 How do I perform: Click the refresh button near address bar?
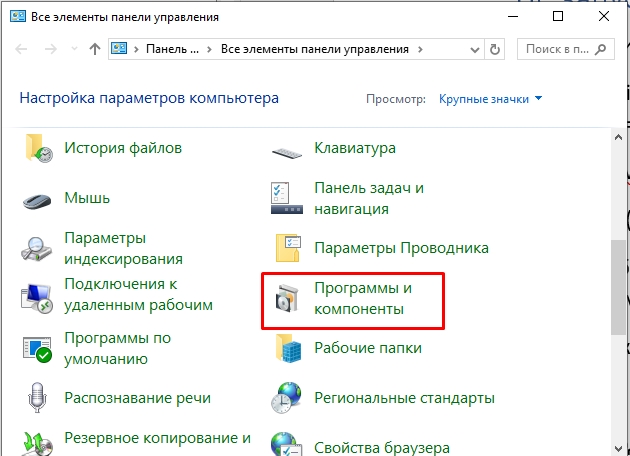496,48
